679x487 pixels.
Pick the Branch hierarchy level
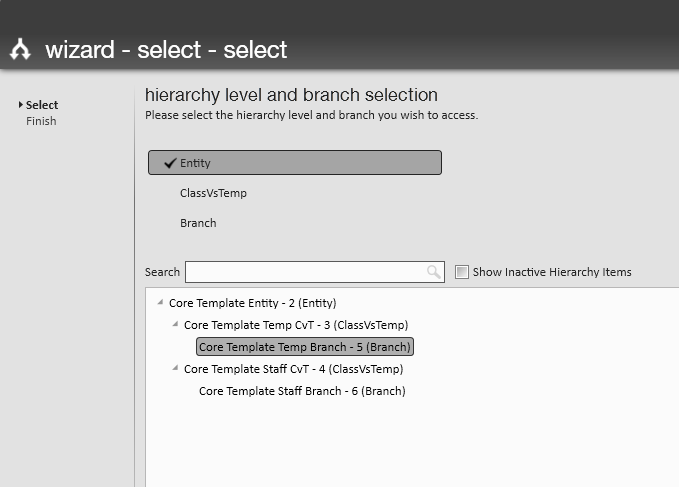pos(198,223)
